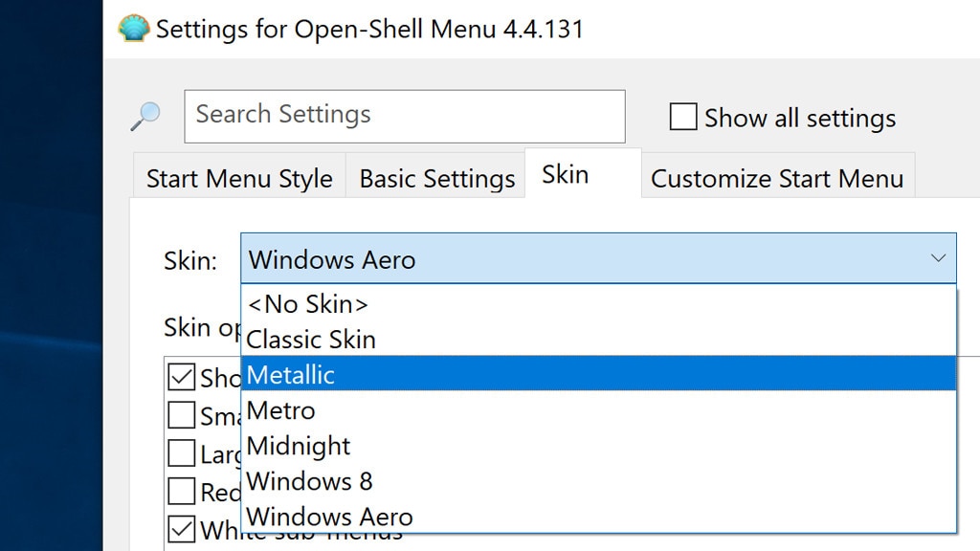Uncheck the White sub-menus option
The width and height of the screenshot is (980, 551).
[x=182, y=528]
